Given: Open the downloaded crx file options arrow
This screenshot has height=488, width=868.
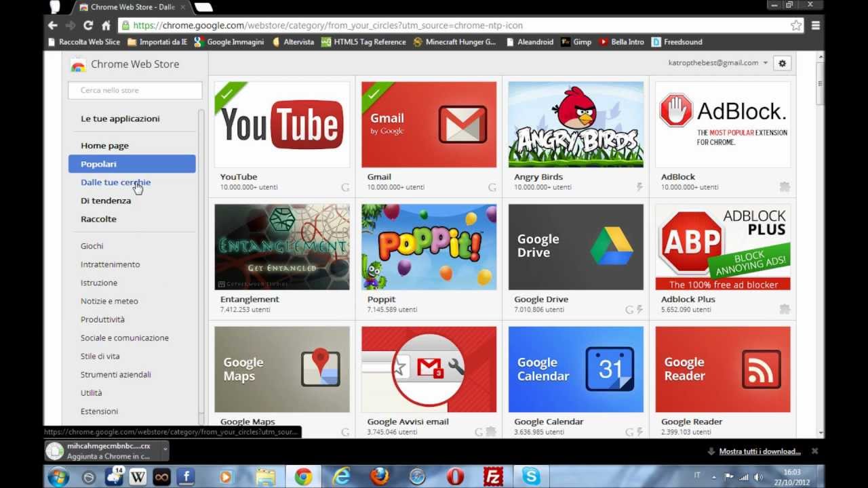Looking at the screenshot, I should click(x=165, y=450).
